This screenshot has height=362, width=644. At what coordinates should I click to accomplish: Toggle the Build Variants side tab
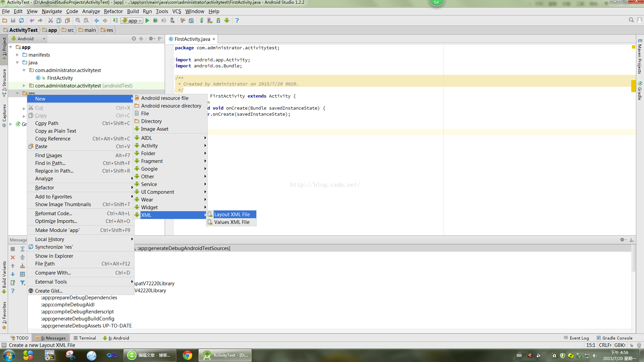[4, 277]
